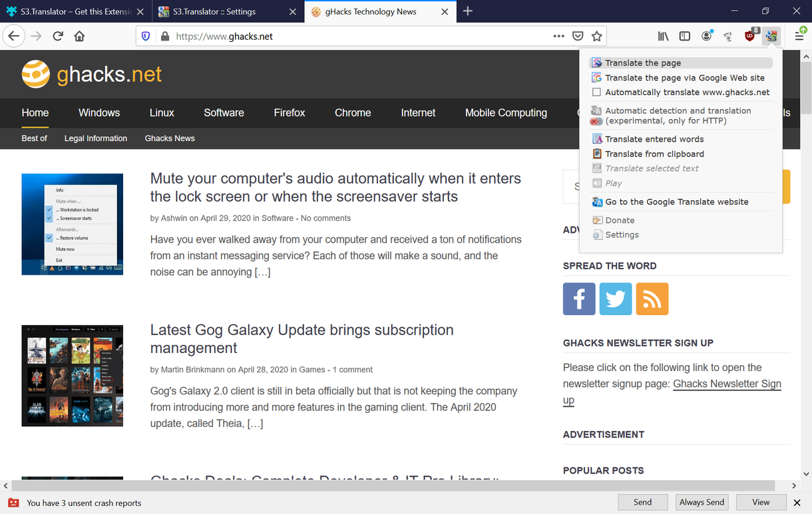Open a new browser tab
This screenshot has width=812, height=514.
tap(468, 11)
